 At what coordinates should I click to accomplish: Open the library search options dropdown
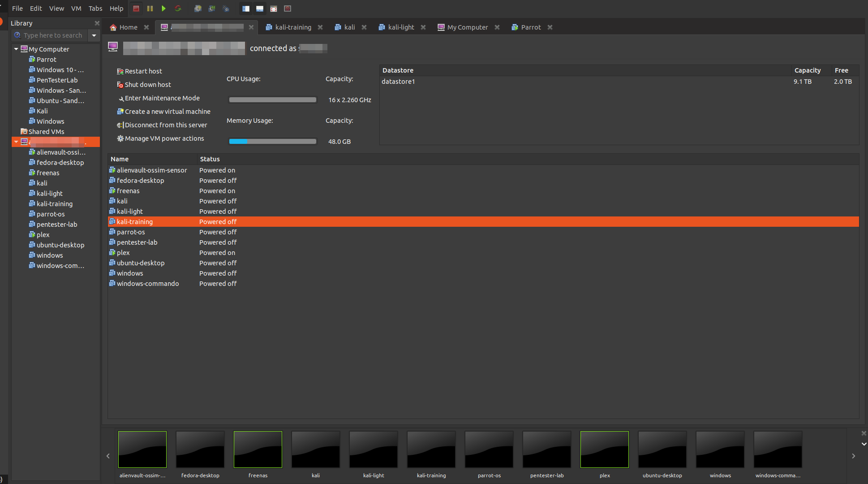coord(94,35)
